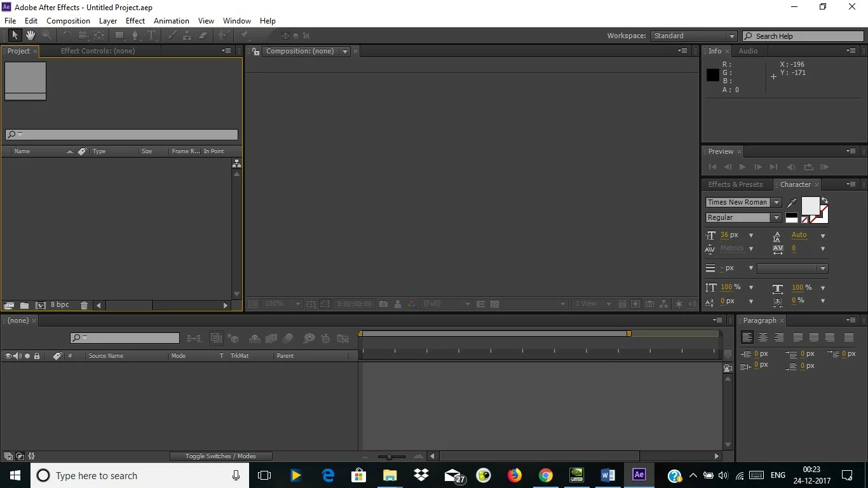
Task: Create a new folder in Project panel
Action: pyautogui.click(x=24, y=306)
